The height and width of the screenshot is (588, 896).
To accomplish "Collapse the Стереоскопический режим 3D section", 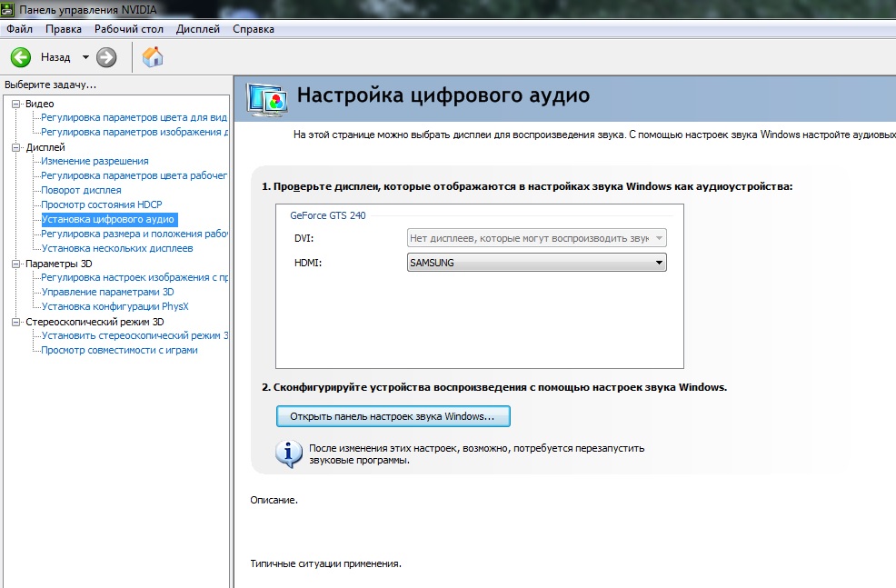I will coord(15,322).
